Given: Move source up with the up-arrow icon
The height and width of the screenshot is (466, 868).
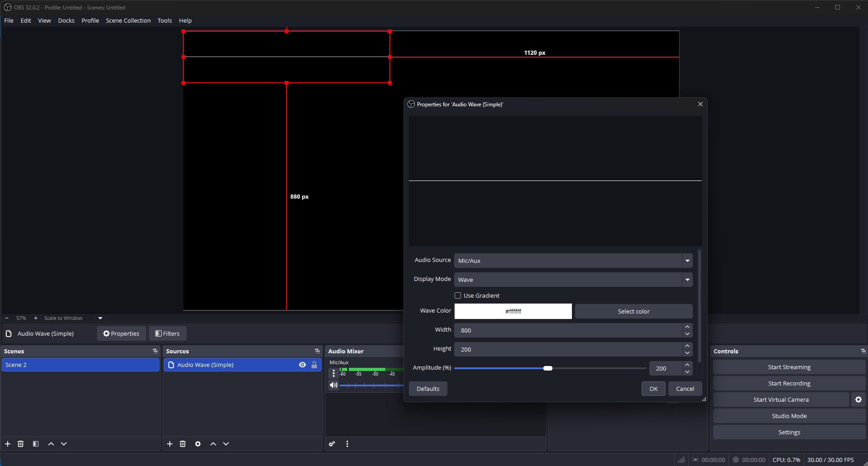Looking at the screenshot, I should [x=212, y=444].
